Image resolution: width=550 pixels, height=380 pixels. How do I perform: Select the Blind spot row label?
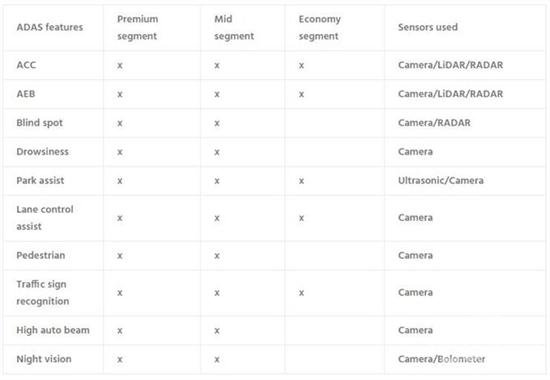pyautogui.click(x=40, y=123)
